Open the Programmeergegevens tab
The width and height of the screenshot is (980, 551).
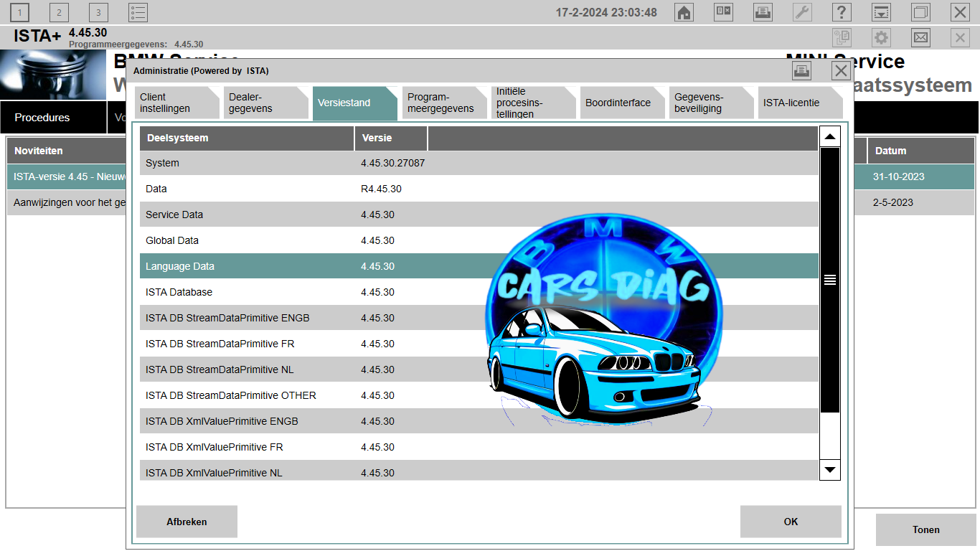point(444,103)
